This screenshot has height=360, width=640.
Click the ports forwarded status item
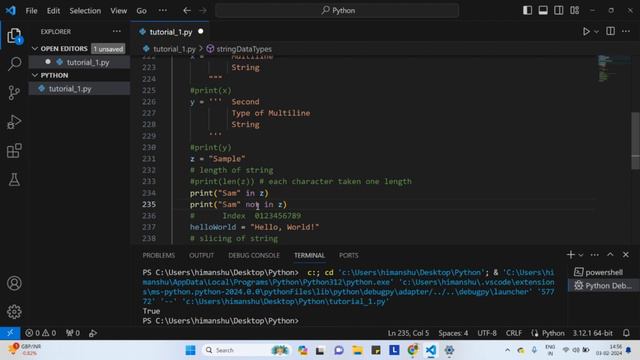(x=73, y=333)
